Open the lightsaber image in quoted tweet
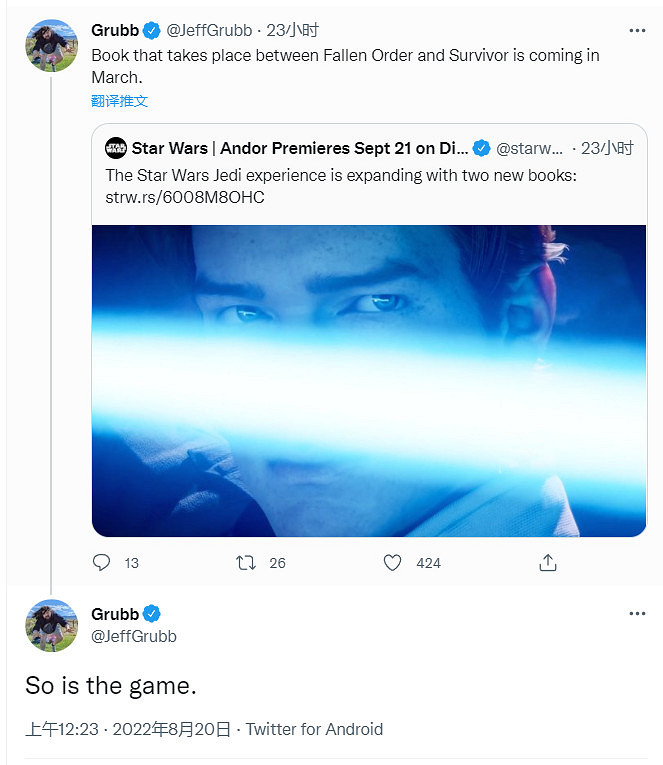Screen dimensions: 663x765 (x=369, y=380)
